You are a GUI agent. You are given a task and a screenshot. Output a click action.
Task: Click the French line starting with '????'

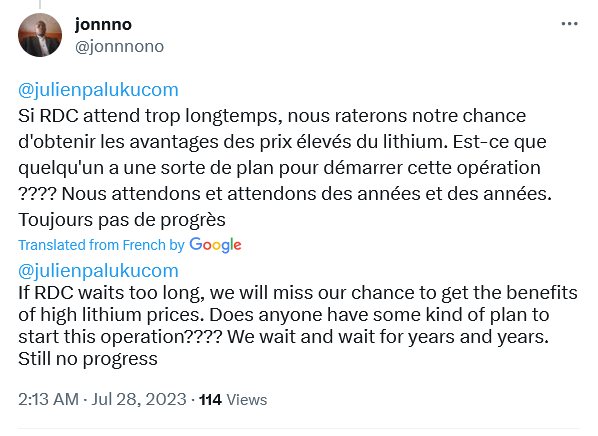[285, 194]
